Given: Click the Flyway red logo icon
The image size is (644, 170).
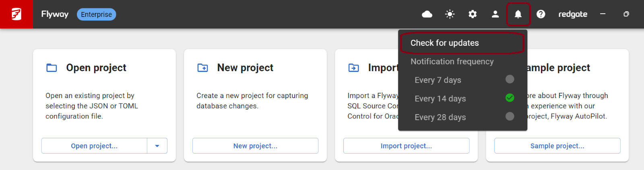Looking at the screenshot, I should [16, 14].
